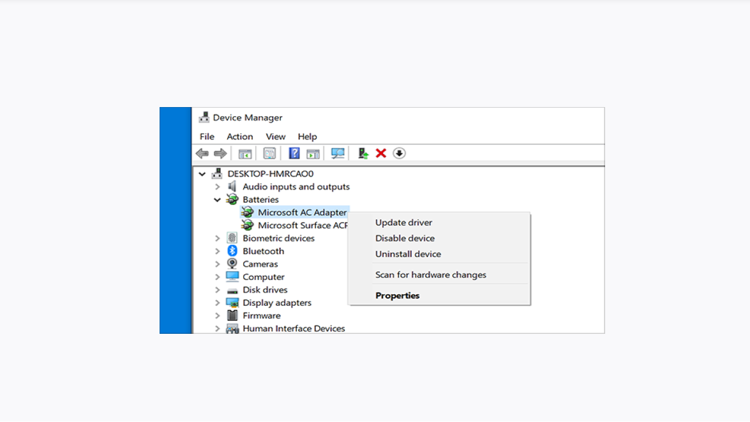Click the red X uninstall device icon

point(381,153)
